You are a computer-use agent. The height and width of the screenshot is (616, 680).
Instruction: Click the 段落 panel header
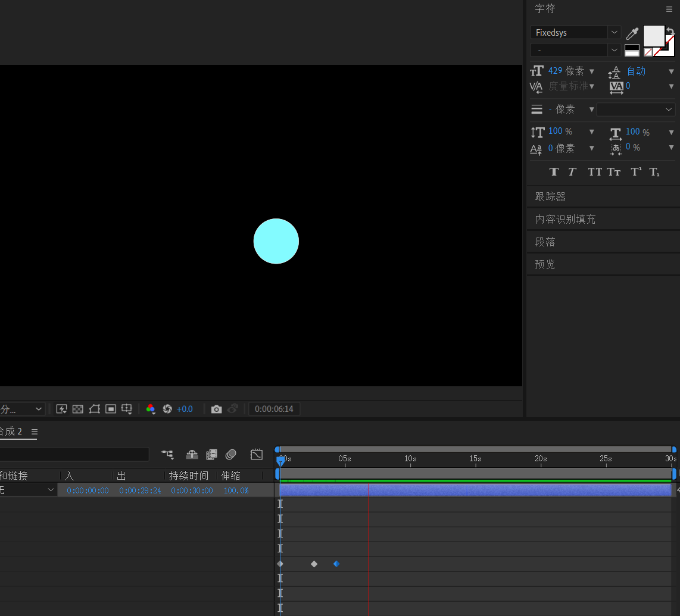(x=545, y=242)
